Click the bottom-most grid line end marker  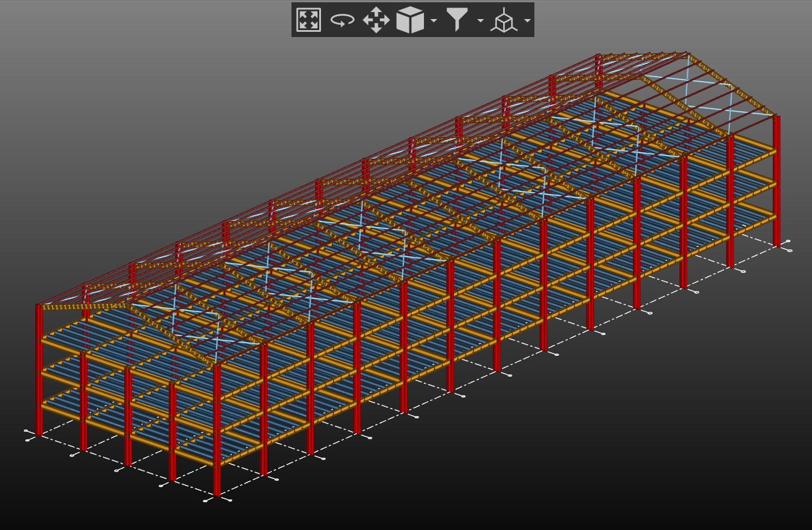(x=205, y=501)
